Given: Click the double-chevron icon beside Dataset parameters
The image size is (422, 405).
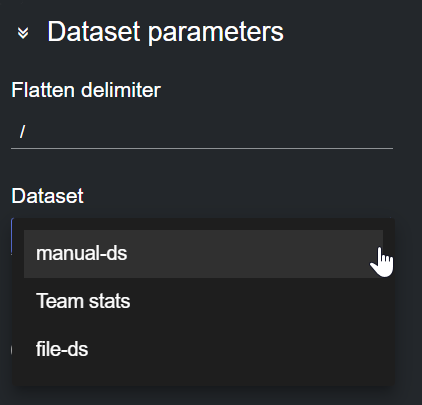Looking at the screenshot, I should [23, 33].
